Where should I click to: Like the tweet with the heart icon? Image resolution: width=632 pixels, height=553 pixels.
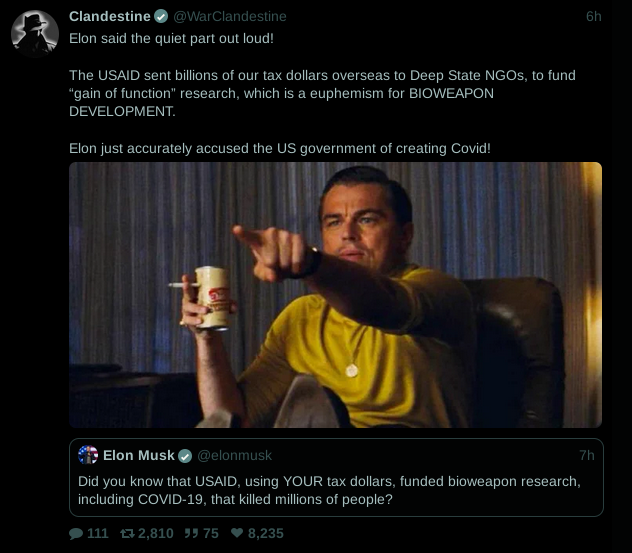[236, 533]
